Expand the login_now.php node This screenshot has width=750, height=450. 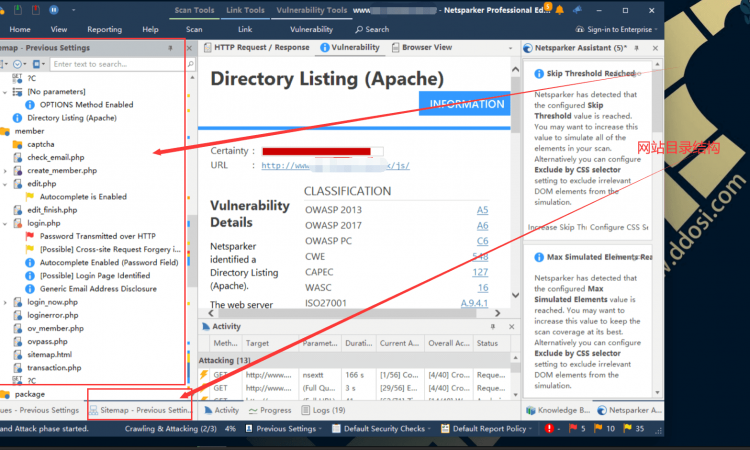[5, 302]
